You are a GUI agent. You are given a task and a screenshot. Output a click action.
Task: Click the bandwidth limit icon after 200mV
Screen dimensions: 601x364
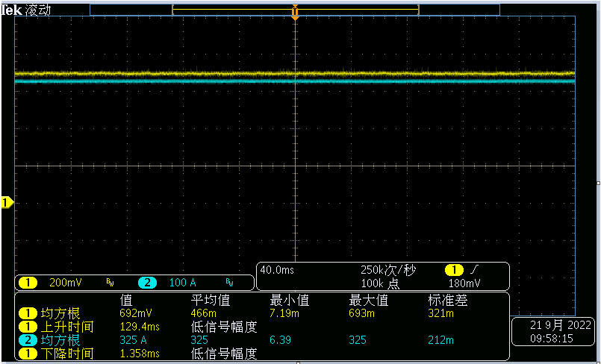coord(110,283)
